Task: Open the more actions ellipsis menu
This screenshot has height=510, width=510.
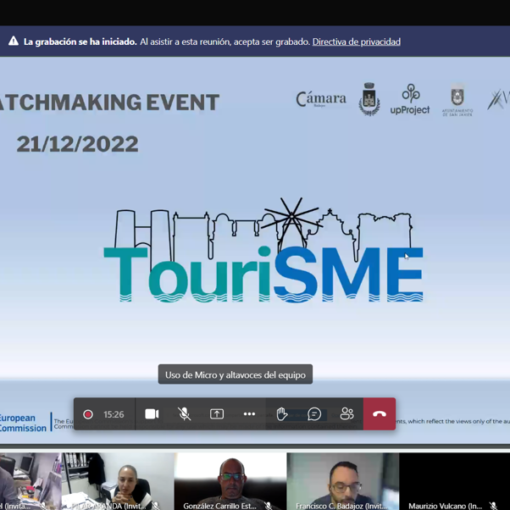Action: click(x=249, y=414)
